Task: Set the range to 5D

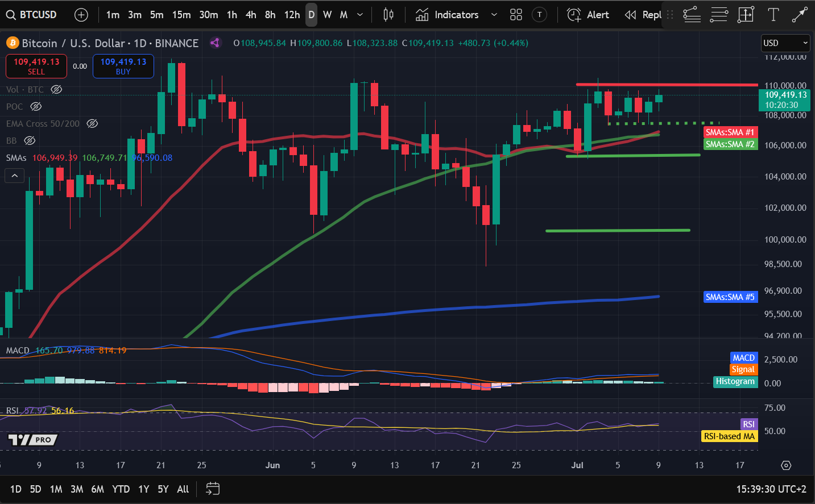Action: [35, 489]
